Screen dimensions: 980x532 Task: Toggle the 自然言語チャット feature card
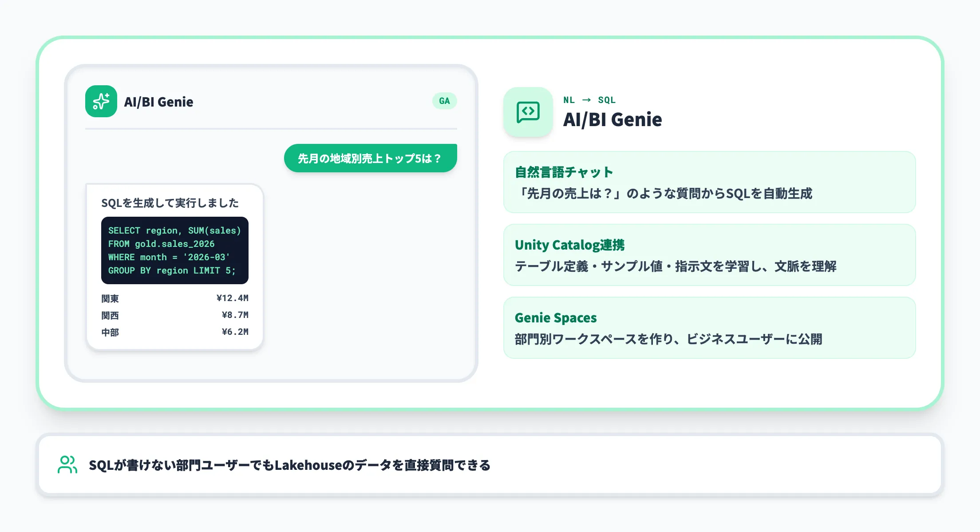(709, 183)
